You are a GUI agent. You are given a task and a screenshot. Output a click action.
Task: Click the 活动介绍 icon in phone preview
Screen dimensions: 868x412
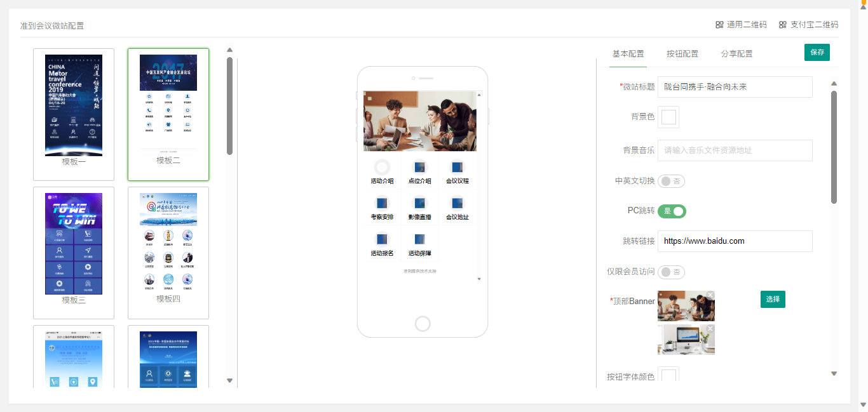(x=382, y=168)
